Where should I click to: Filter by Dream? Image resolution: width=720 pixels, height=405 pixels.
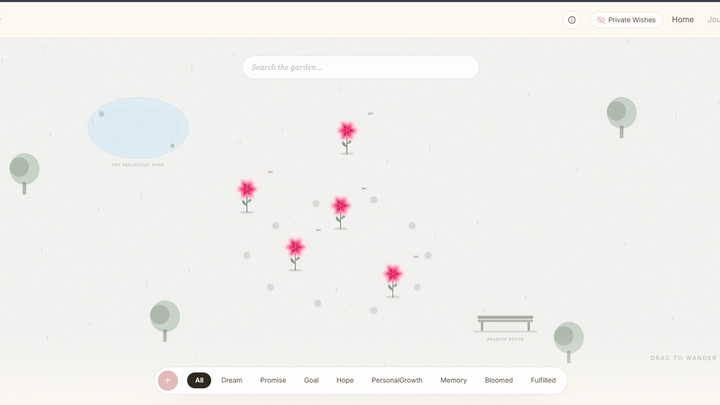(x=232, y=380)
